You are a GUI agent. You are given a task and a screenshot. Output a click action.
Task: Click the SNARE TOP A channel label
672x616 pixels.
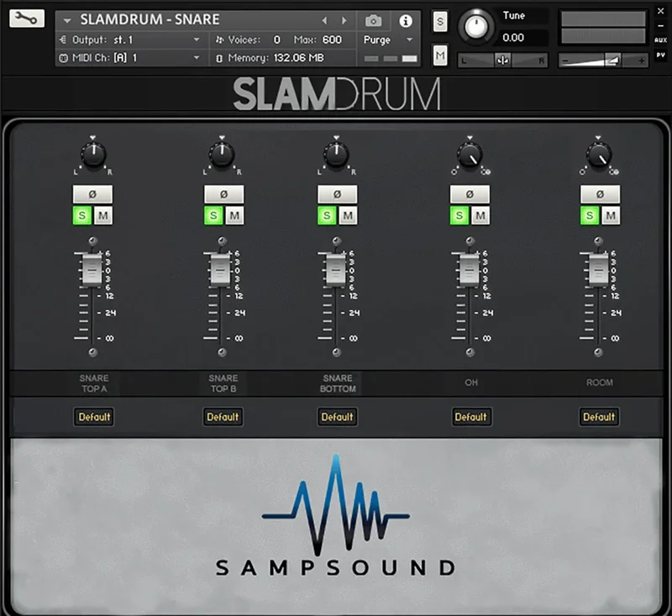94,383
